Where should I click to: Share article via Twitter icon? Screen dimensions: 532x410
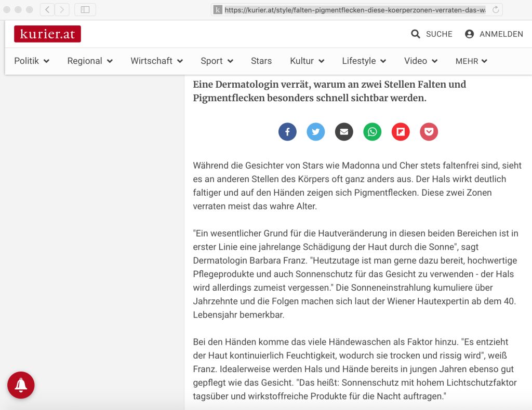pos(315,132)
